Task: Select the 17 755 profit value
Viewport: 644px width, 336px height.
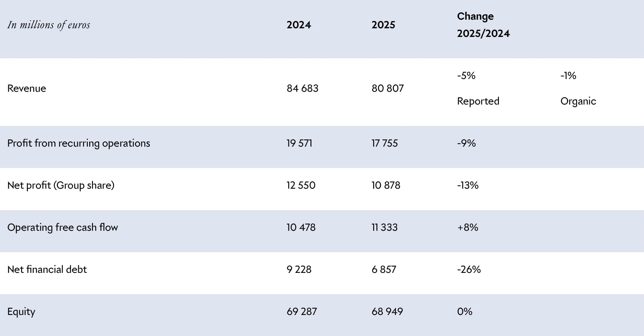Action: point(384,143)
